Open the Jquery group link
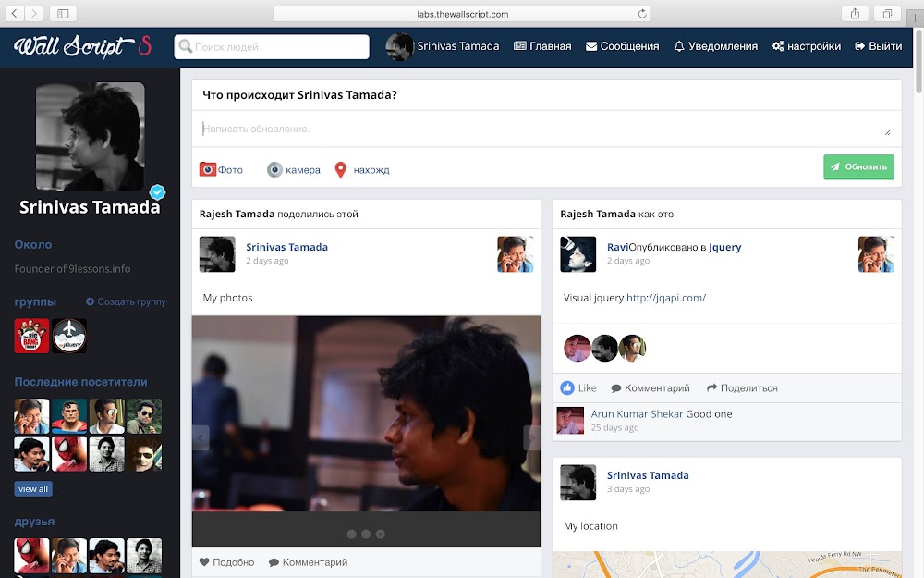Screen dimensions: 924x578 click(724, 247)
